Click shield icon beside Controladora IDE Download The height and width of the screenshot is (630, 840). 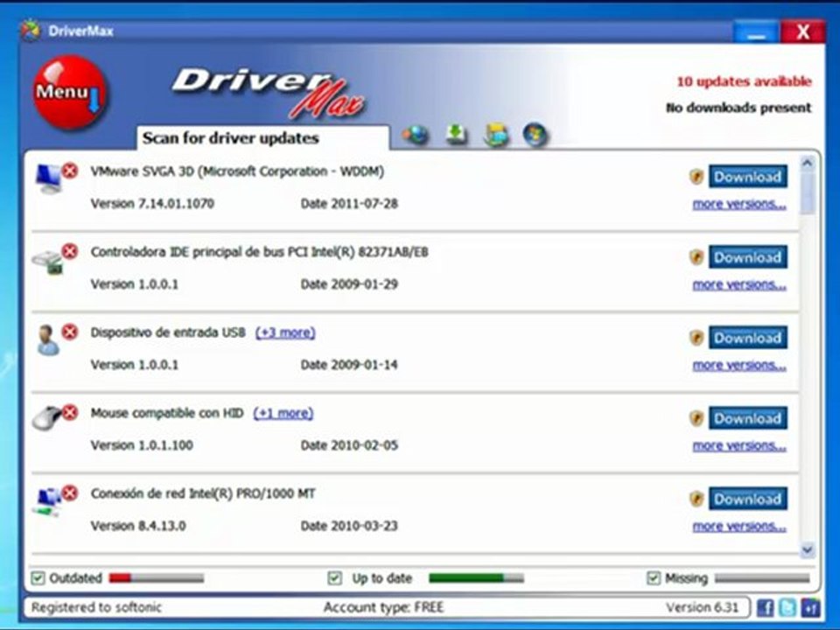click(x=696, y=257)
